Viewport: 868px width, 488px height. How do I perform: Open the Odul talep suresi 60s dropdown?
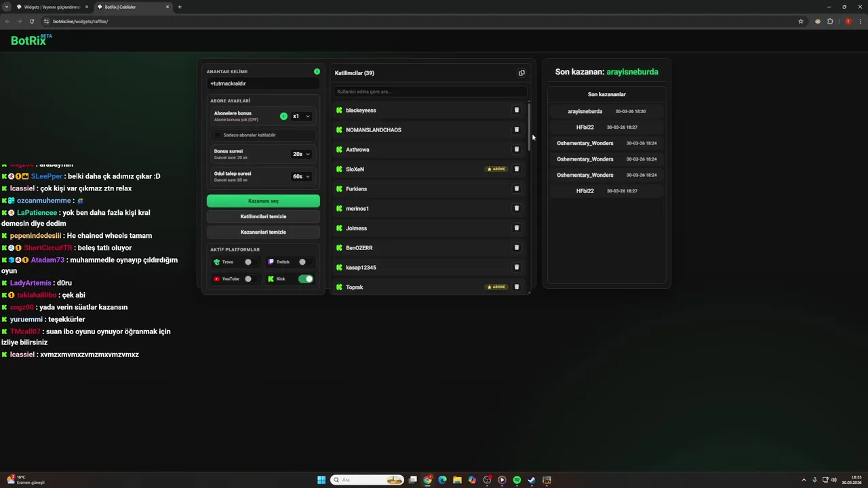[301, 176]
